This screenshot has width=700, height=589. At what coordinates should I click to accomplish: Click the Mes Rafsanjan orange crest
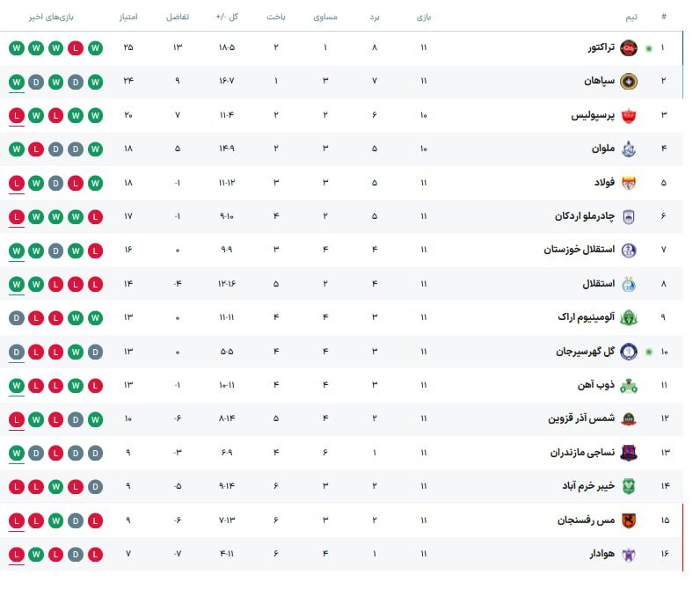click(629, 520)
